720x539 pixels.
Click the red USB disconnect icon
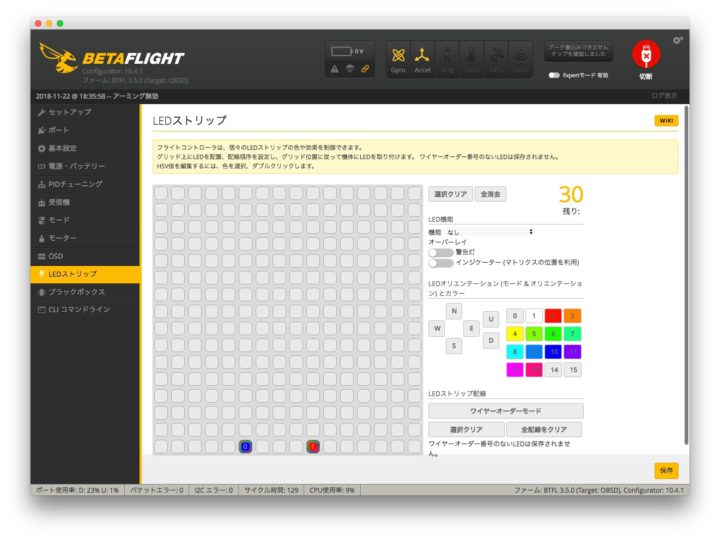coord(646,55)
